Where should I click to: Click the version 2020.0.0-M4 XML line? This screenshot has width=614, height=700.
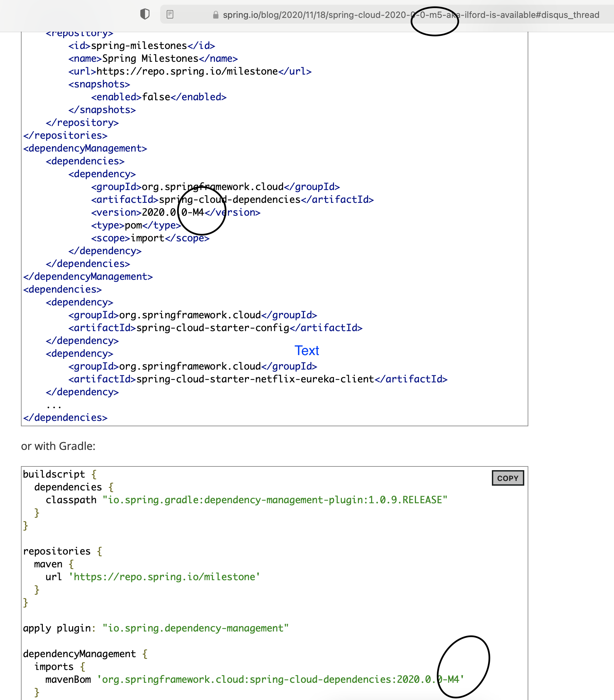click(x=175, y=212)
